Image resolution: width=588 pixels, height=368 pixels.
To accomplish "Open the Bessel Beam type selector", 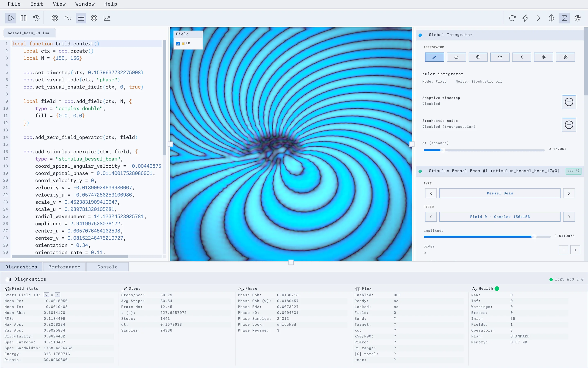I will tap(500, 193).
